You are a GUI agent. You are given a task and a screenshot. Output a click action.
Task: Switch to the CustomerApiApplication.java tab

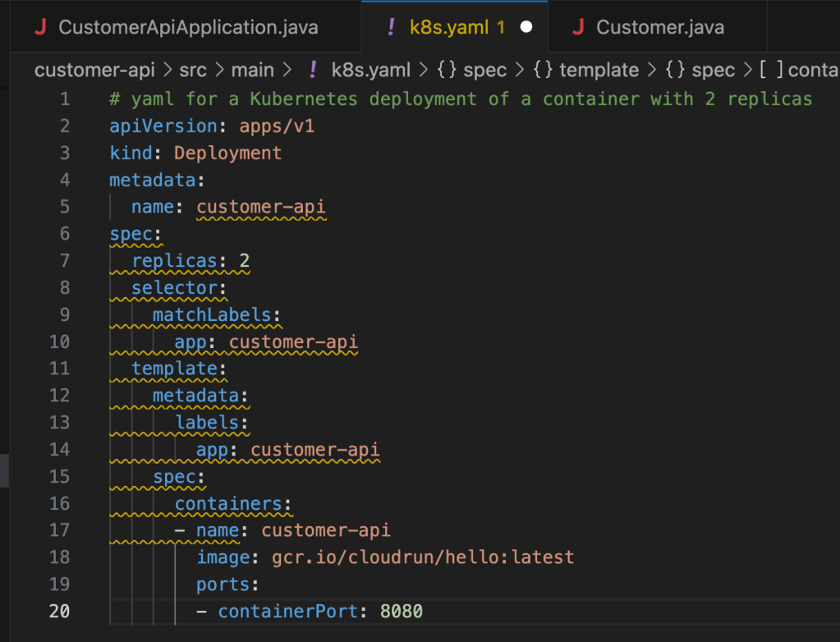coord(187,27)
